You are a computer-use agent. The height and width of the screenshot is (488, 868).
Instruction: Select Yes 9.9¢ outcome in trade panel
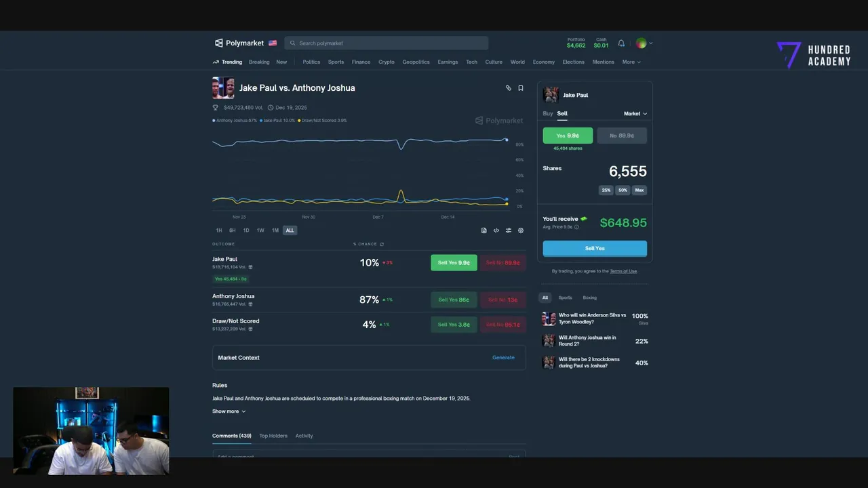[568, 136]
